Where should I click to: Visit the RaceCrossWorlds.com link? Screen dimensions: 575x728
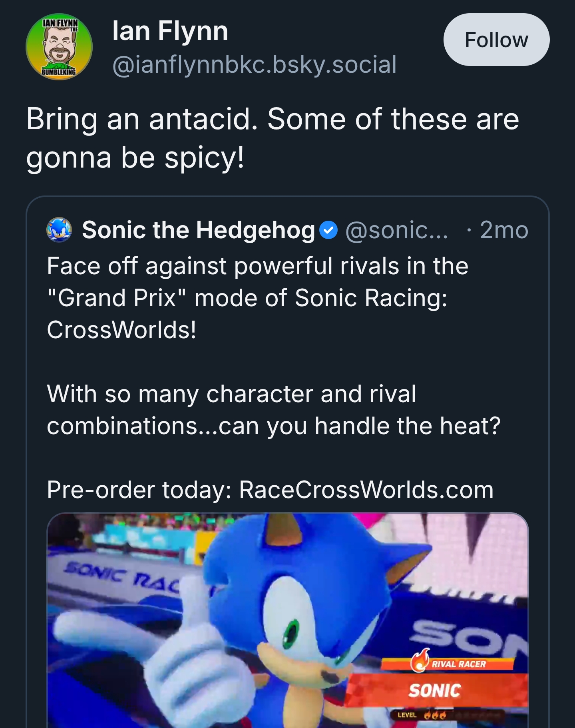click(366, 490)
